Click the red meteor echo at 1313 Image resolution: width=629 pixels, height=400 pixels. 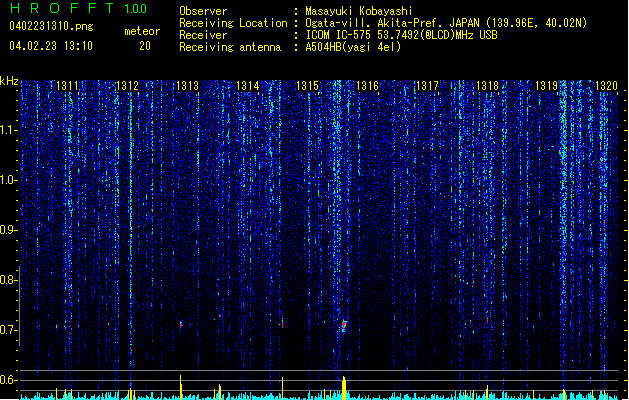[181, 324]
